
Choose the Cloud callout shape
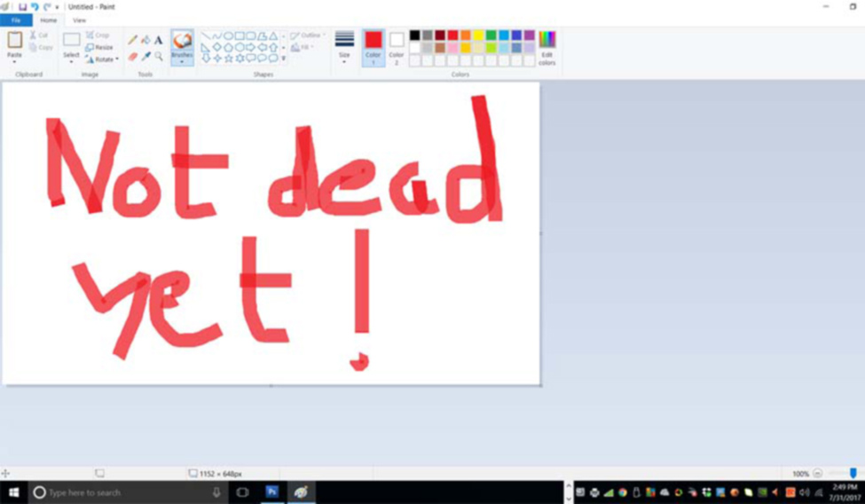point(273,58)
